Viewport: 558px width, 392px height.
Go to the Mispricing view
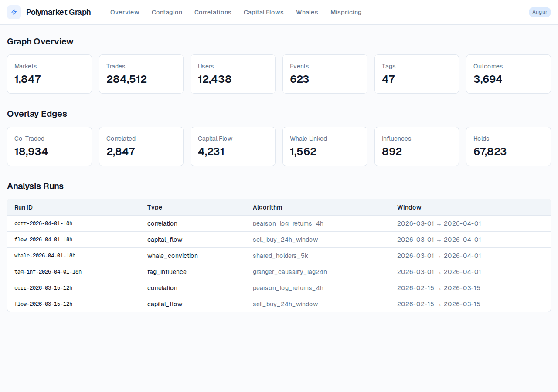pyautogui.click(x=346, y=12)
